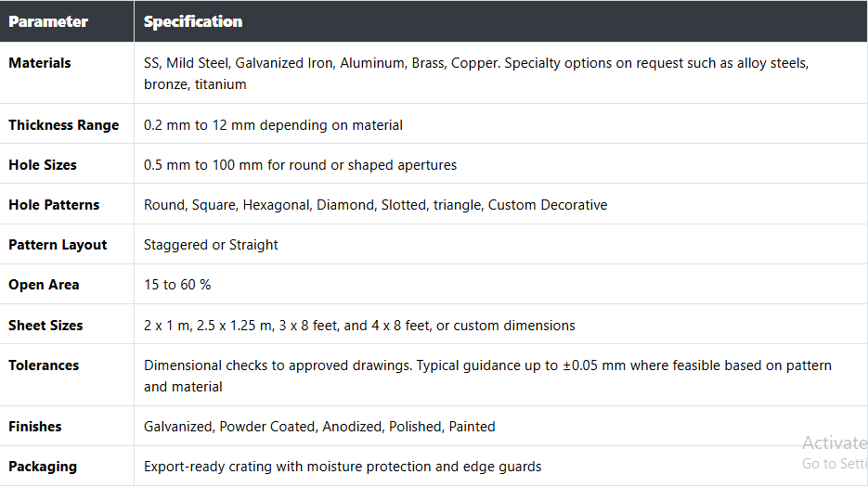Click the '15 to 60 %' value
Image resolution: width=868 pixels, height=487 pixels.
click(x=177, y=285)
